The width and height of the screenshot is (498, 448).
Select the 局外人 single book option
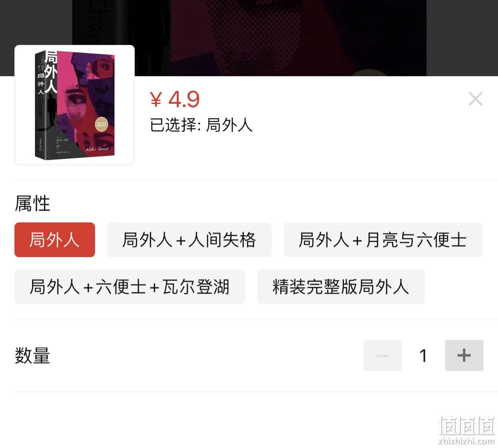point(55,240)
